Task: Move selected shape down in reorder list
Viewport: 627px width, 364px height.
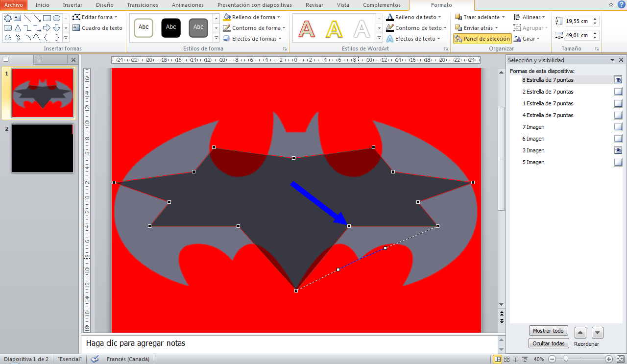Action: coord(598,333)
